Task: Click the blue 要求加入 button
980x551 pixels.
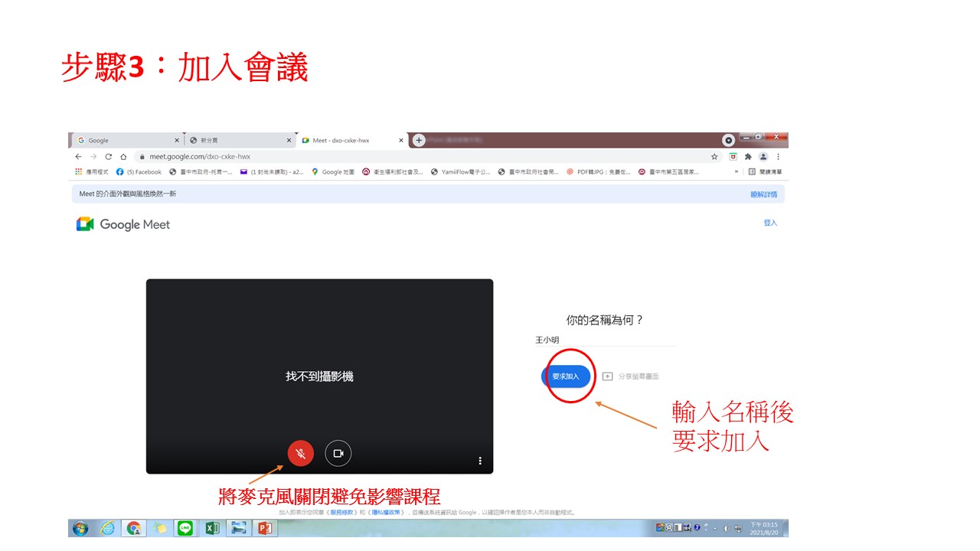Action: (x=566, y=376)
